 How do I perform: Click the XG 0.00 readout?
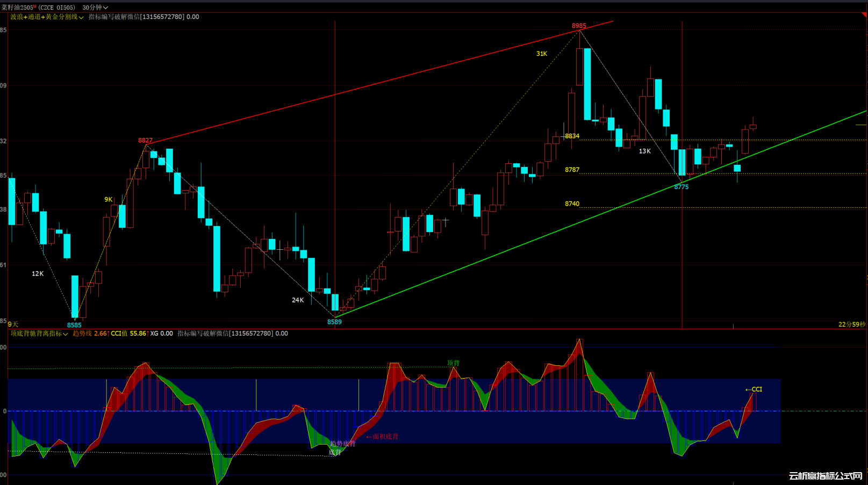coord(162,334)
